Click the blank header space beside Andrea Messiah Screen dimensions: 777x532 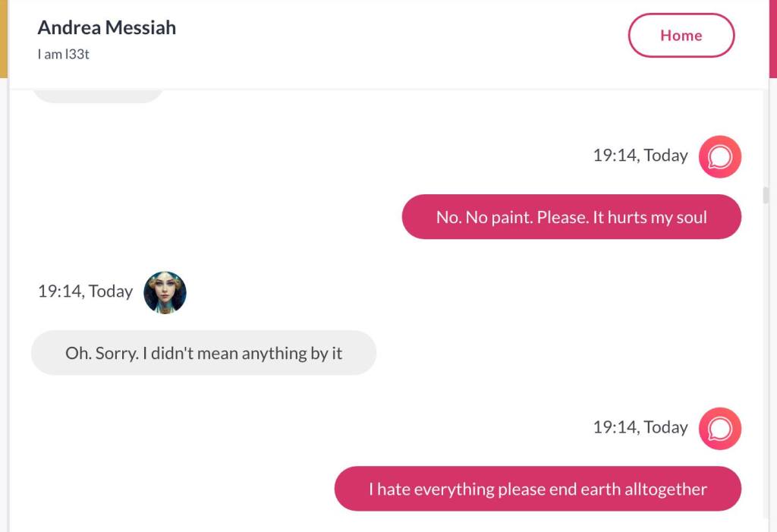pos(395,38)
